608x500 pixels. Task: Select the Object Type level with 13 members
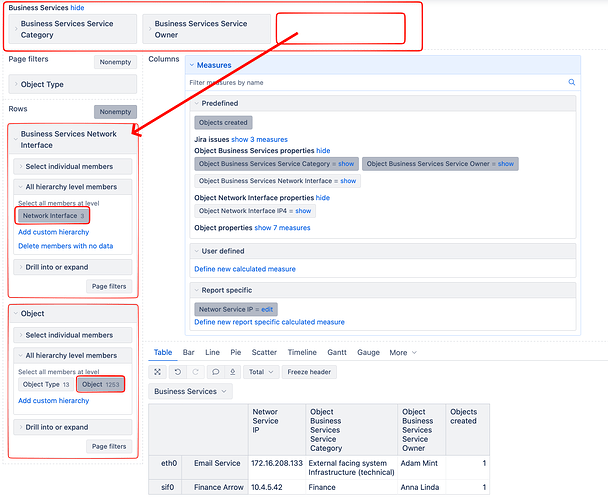(46, 384)
